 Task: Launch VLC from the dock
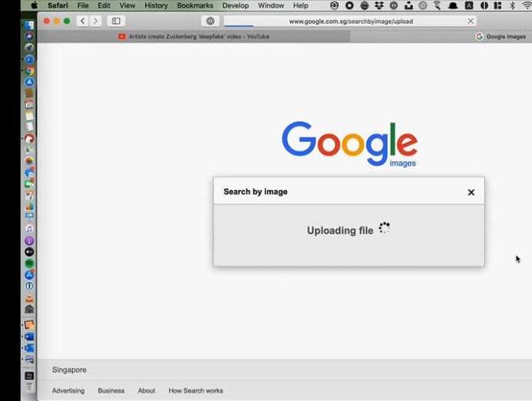point(29,297)
